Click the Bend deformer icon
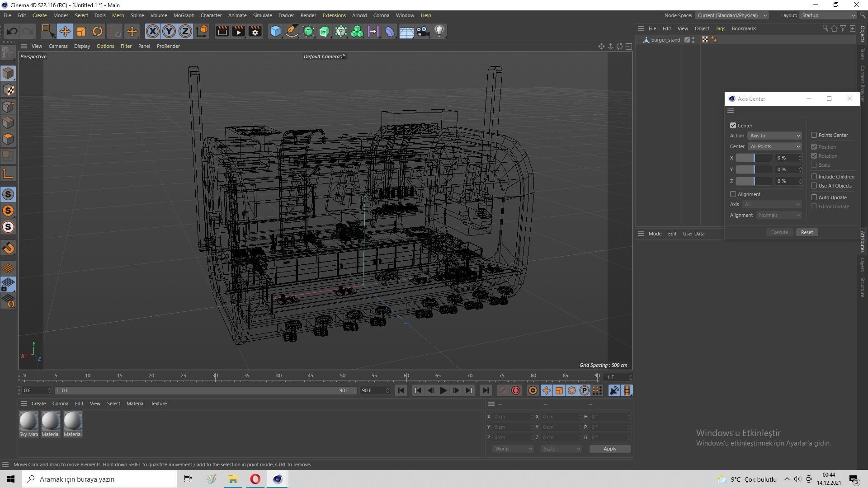Image resolution: width=868 pixels, height=488 pixels. [390, 31]
